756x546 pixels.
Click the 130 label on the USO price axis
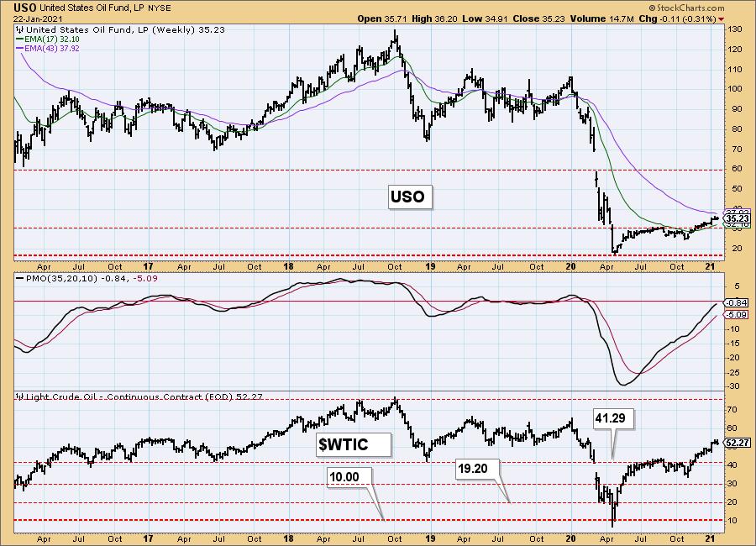pyautogui.click(x=735, y=29)
